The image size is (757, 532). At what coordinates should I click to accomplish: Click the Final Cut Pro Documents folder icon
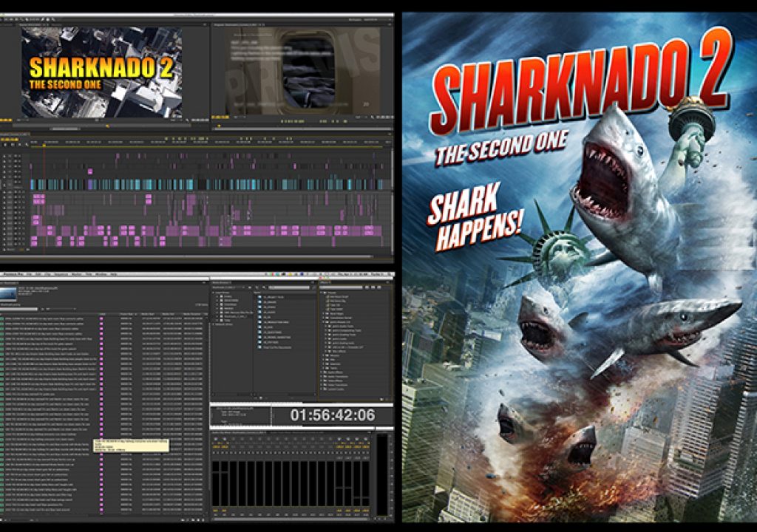pyautogui.click(x=259, y=347)
